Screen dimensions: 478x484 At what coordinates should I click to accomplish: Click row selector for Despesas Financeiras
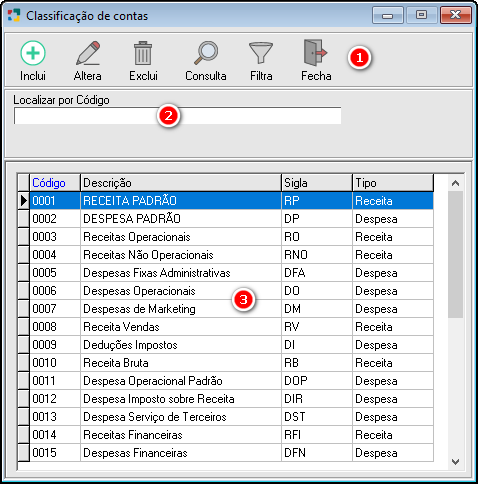click(x=24, y=453)
